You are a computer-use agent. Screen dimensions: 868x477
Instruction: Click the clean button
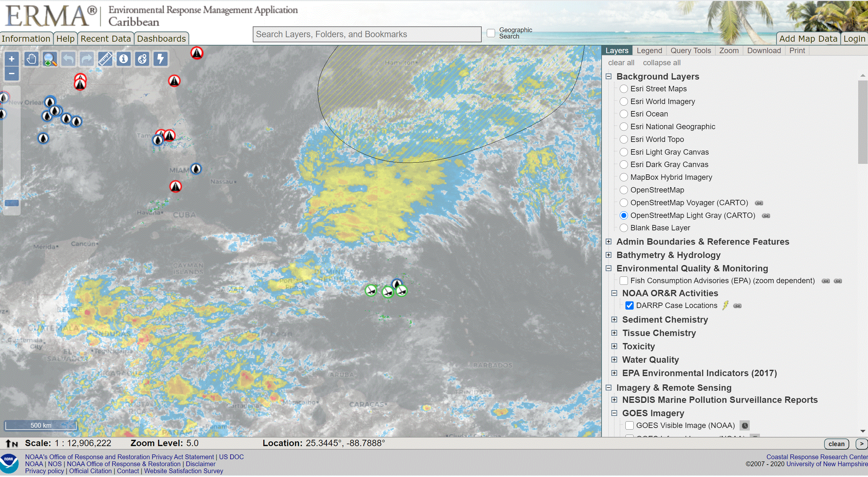pos(836,444)
